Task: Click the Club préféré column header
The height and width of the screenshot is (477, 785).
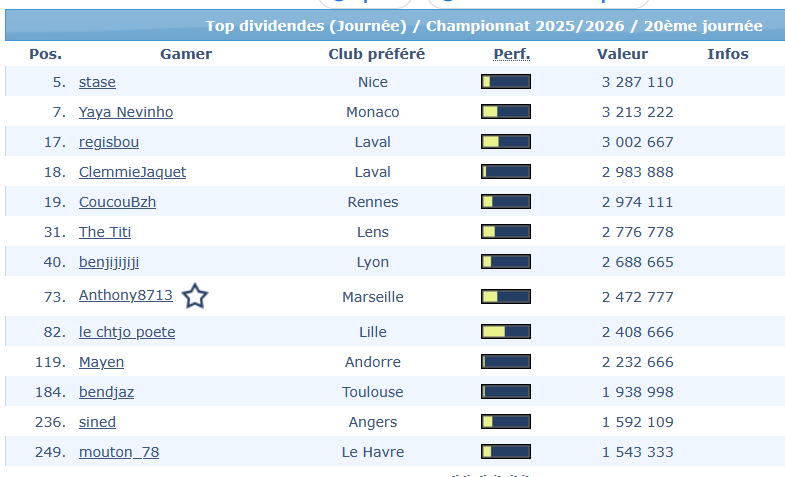Action: (x=376, y=54)
